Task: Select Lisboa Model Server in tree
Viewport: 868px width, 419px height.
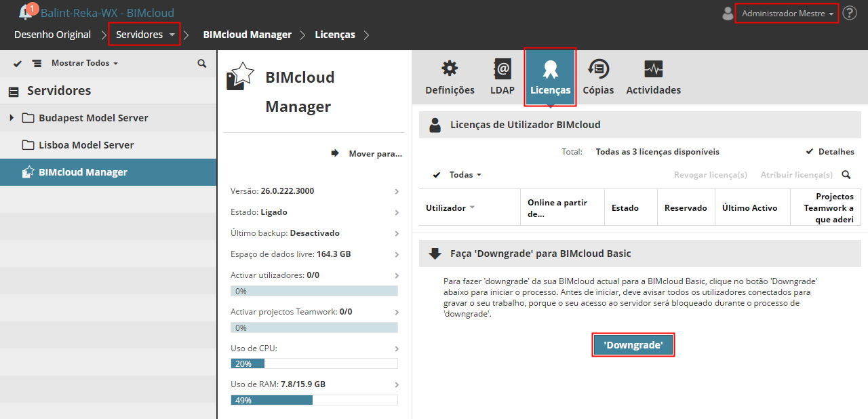Action: pos(108,145)
